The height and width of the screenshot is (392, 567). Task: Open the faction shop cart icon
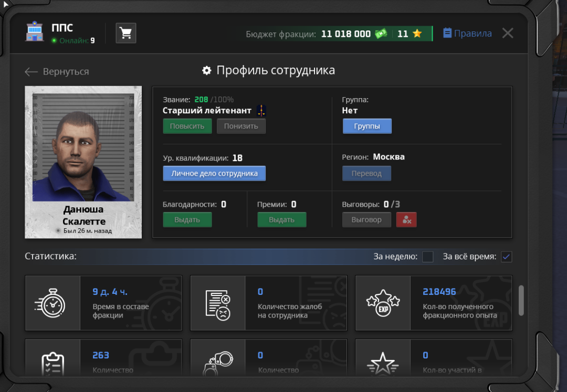126,33
